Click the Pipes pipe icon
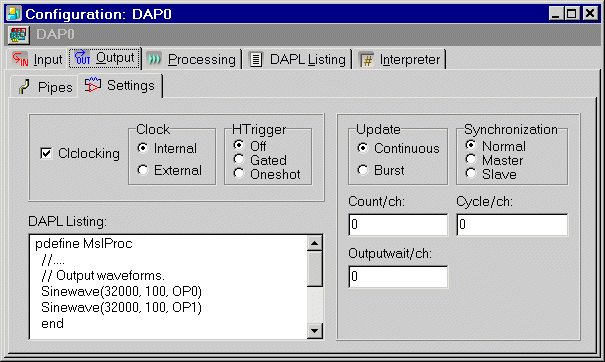This screenshot has height=362, width=605. pos(24,87)
